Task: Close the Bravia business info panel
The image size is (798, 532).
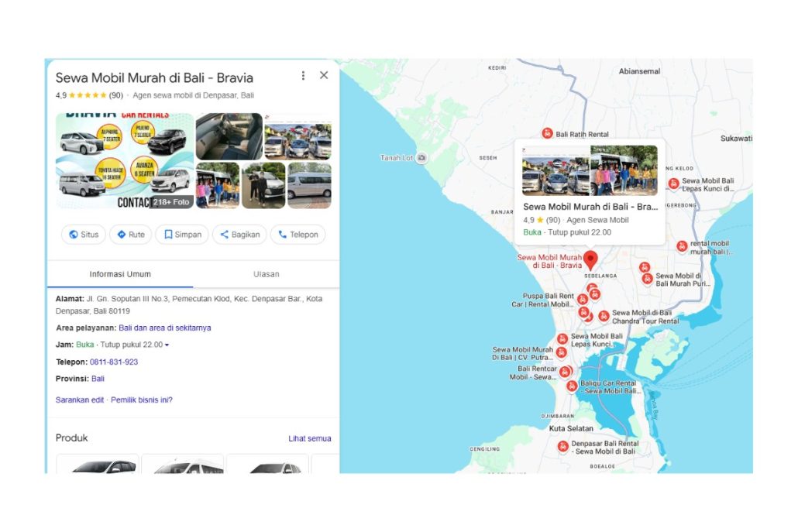Action: coord(324,75)
